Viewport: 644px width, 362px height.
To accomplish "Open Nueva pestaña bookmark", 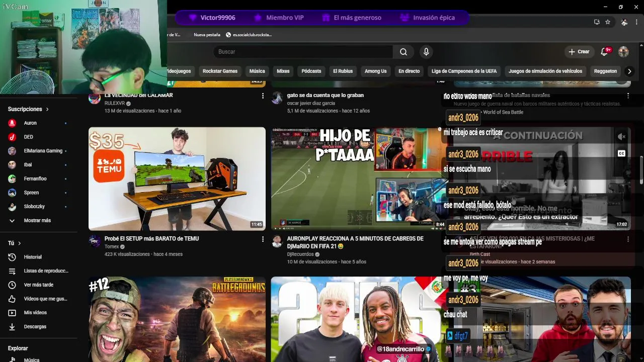I will tap(207, 35).
